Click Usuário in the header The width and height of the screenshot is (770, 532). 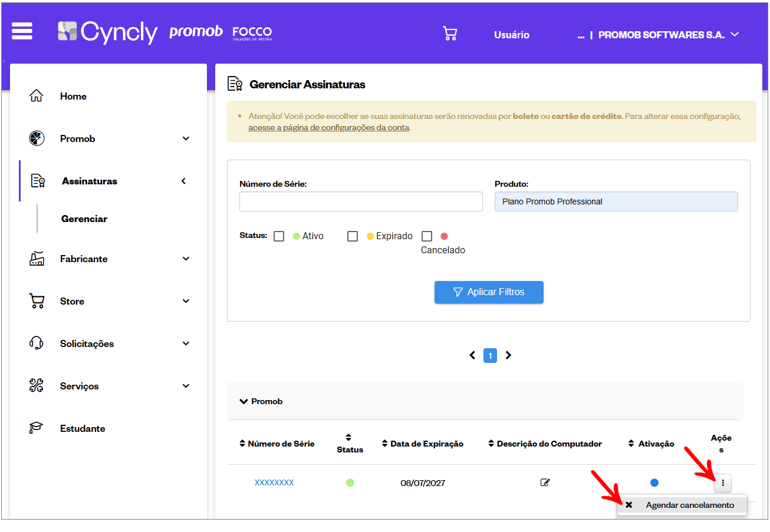click(x=512, y=35)
